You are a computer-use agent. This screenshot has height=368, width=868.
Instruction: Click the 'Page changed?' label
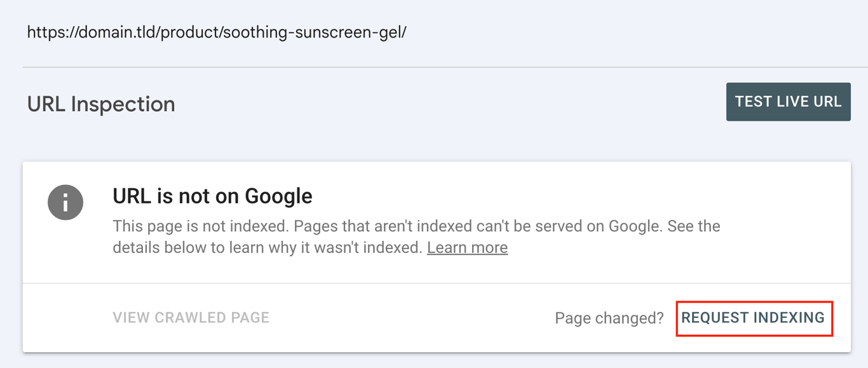click(609, 318)
